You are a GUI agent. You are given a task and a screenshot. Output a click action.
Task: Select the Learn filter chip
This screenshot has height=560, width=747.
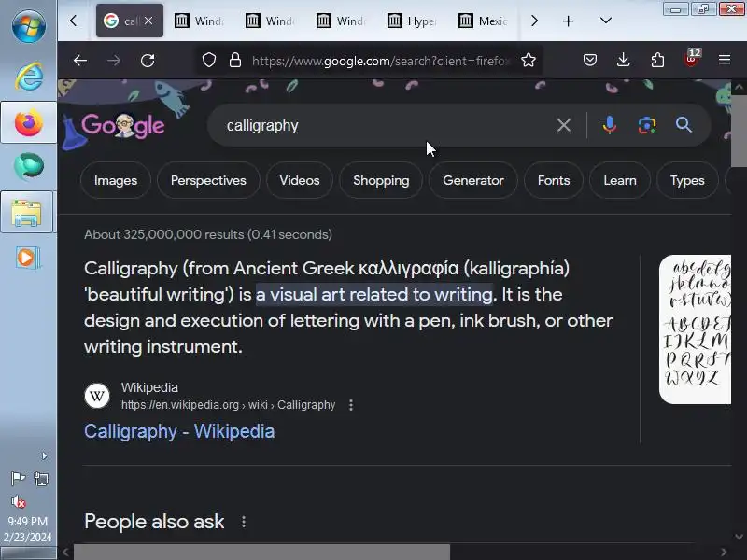(x=620, y=180)
